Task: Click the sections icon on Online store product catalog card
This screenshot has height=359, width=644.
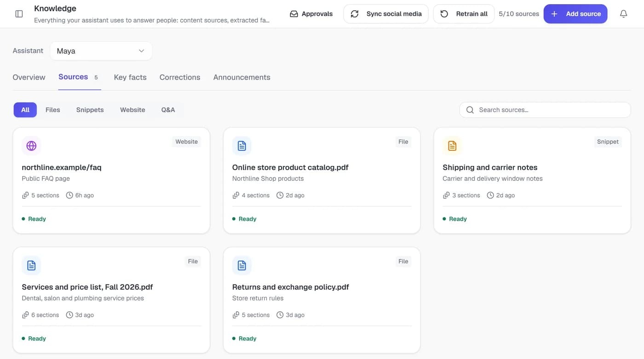Action: point(236,195)
